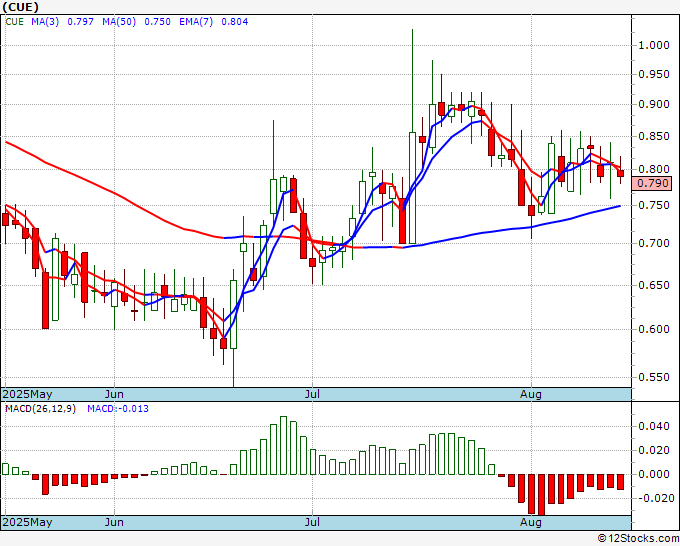This screenshot has height=546, width=680.
Task: Click the 0.900 price axis label
Action: 654,105
